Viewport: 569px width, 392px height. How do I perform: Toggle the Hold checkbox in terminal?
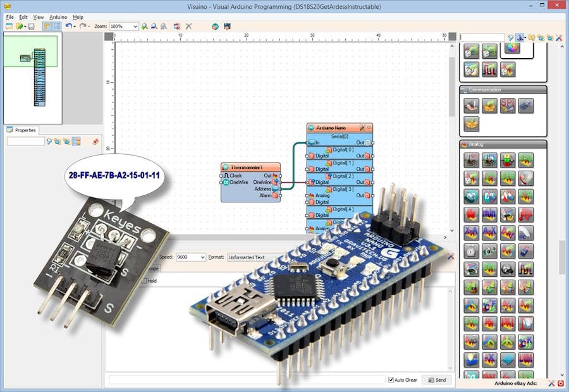coord(144,281)
